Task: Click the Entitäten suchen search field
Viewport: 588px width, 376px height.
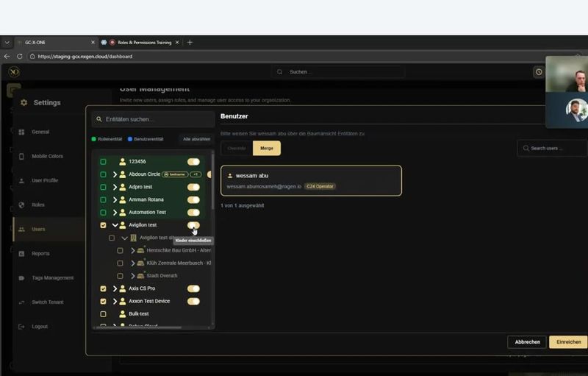Action: [154, 119]
